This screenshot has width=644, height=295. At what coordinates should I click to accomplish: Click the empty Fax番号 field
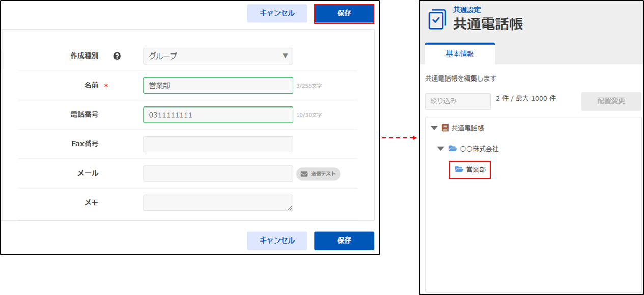tap(218, 144)
